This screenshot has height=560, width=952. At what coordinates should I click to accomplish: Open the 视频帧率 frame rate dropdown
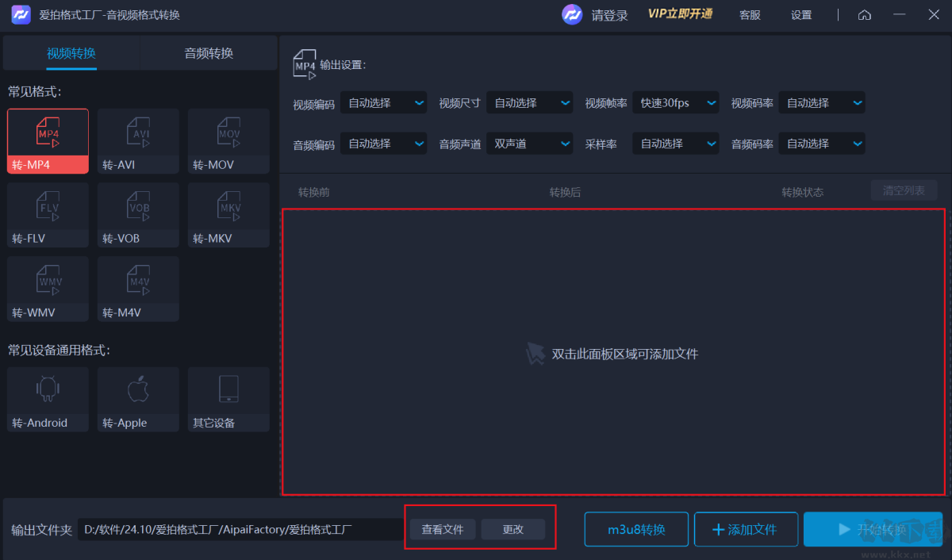coord(675,102)
